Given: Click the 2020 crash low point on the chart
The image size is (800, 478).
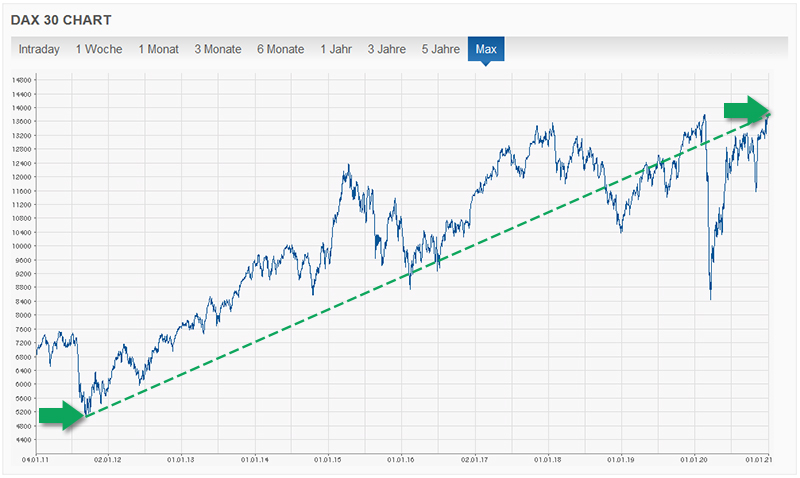Looking at the screenshot, I should [x=710, y=298].
